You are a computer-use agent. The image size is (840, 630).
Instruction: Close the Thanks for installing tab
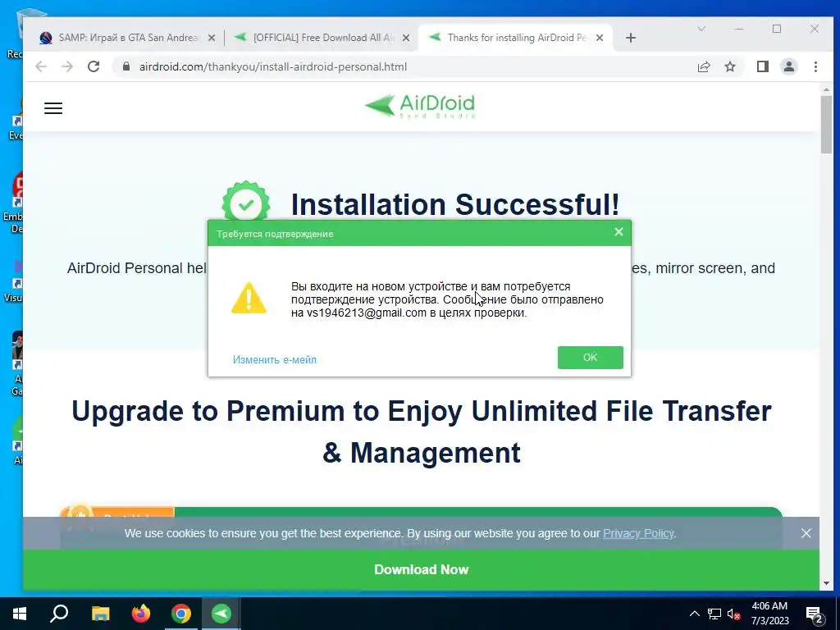[600, 38]
